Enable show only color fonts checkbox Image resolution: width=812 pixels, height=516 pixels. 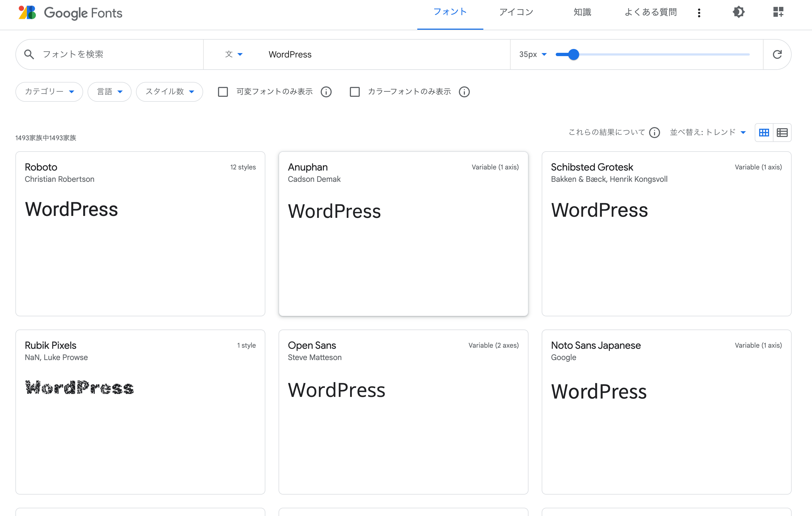pyautogui.click(x=355, y=92)
